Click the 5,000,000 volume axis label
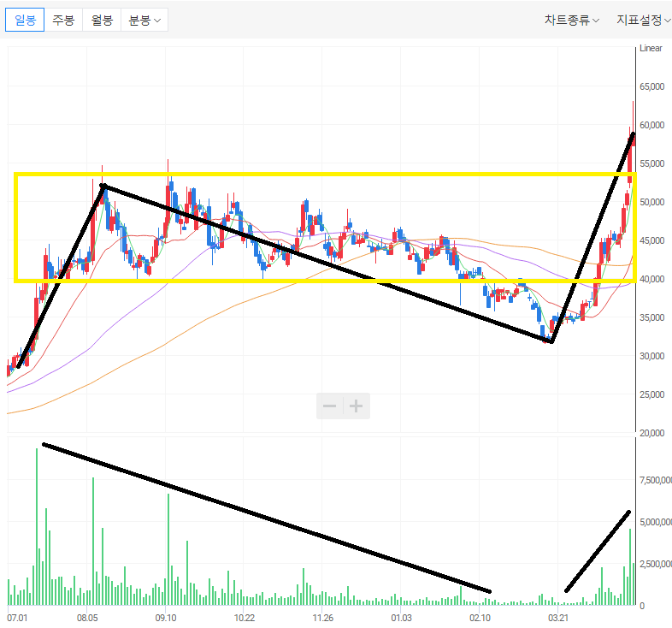 pos(655,522)
